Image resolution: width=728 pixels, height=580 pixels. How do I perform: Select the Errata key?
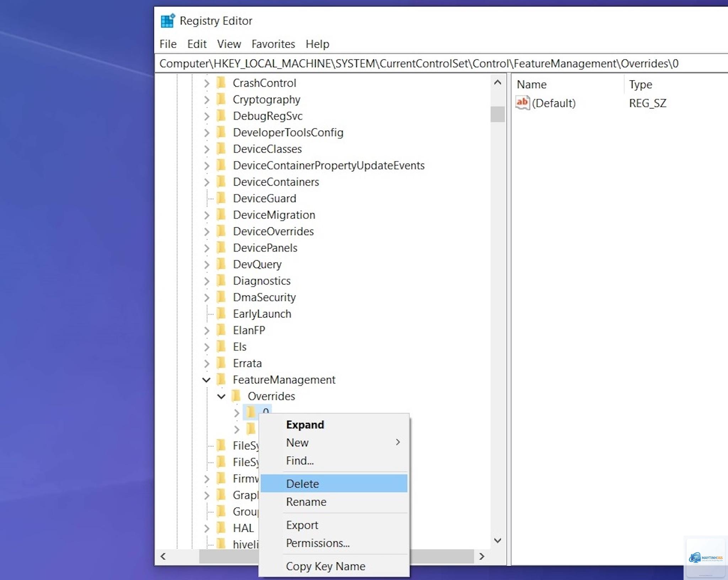(x=247, y=363)
